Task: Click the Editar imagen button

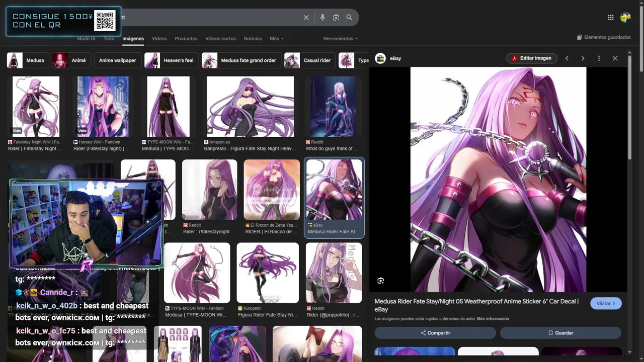Action: pos(532,58)
